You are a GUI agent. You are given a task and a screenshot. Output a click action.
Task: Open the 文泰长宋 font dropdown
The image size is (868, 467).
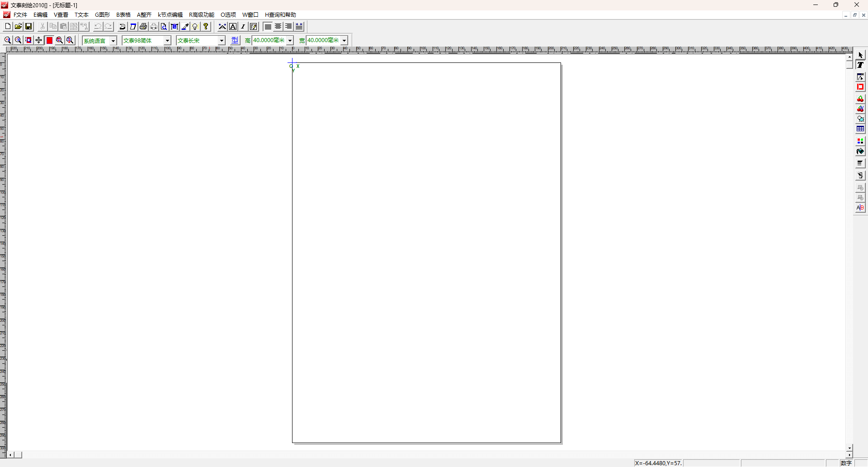[x=222, y=41]
